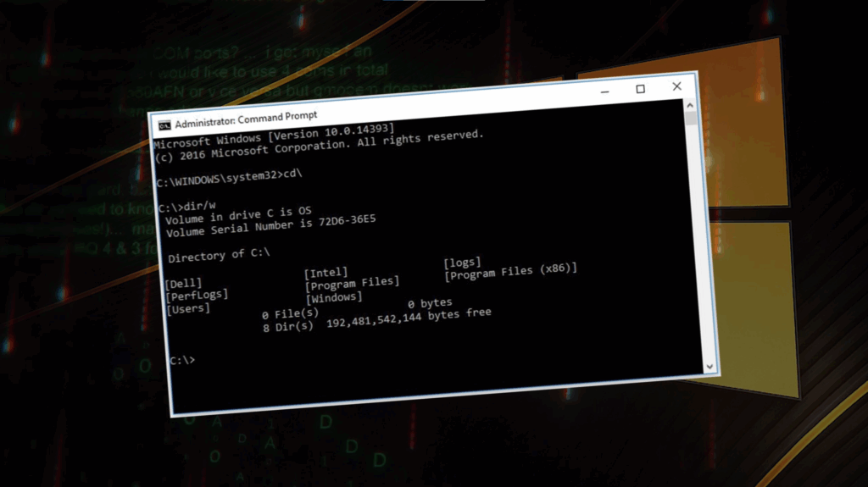Screen dimensions: 868x487
Task: Click the 'C:\>dir/w' command line
Action: [x=187, y=207]
